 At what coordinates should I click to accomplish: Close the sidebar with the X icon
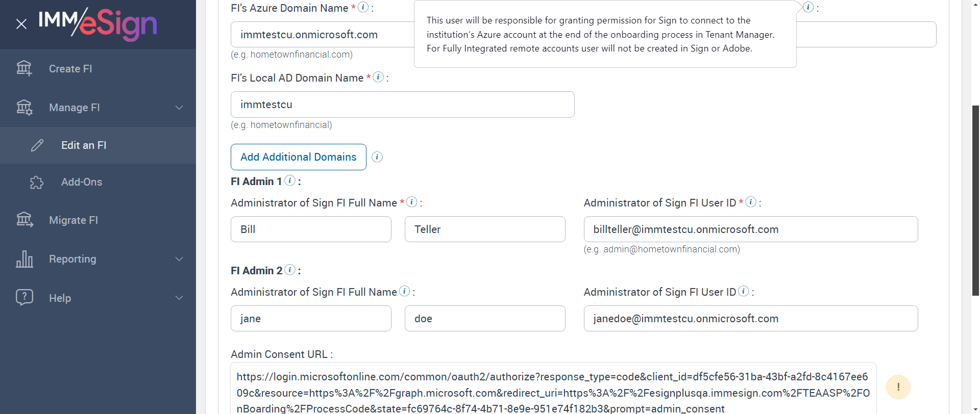21,24
